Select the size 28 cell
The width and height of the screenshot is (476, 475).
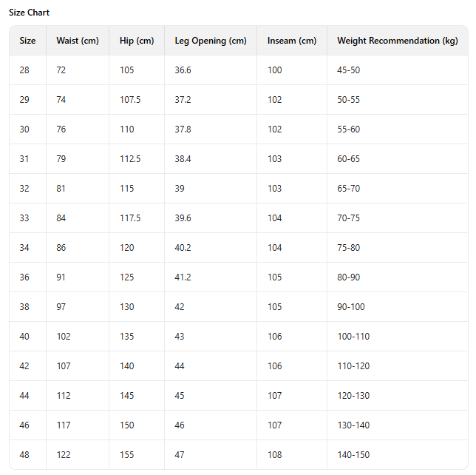[24, 70]
